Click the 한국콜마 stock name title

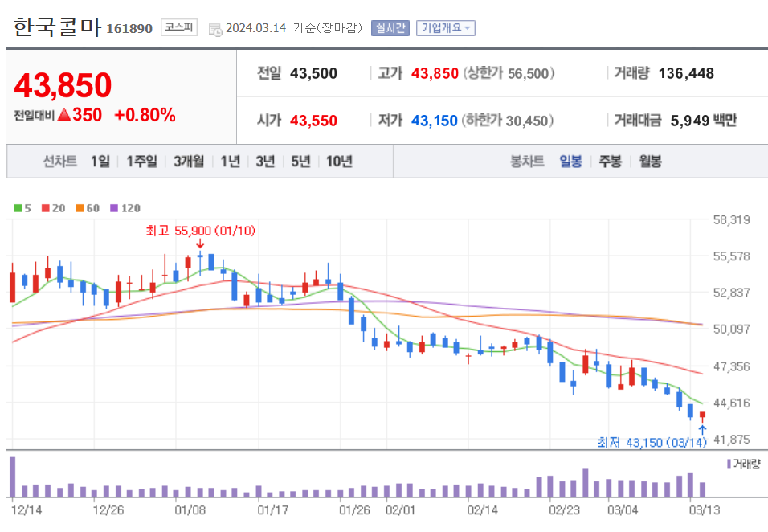pos(57,27)
